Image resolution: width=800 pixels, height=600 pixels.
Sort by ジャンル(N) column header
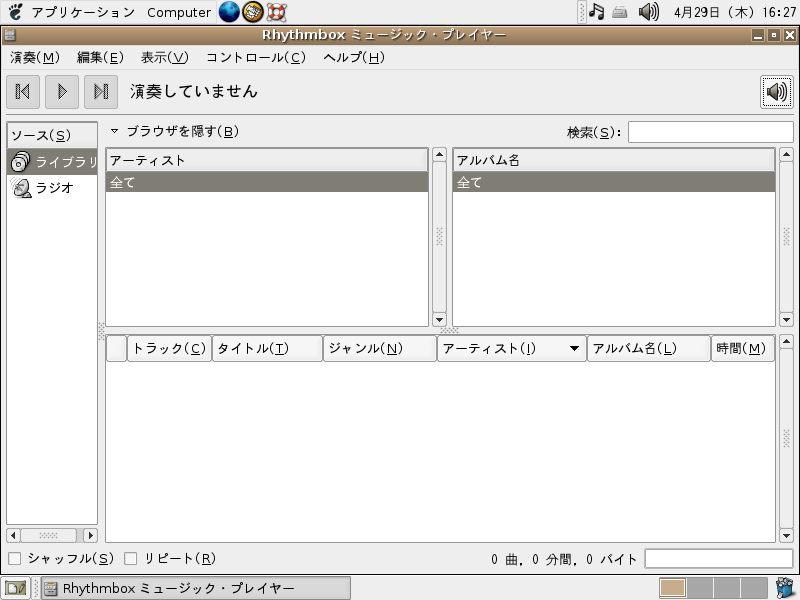(380, 348)
